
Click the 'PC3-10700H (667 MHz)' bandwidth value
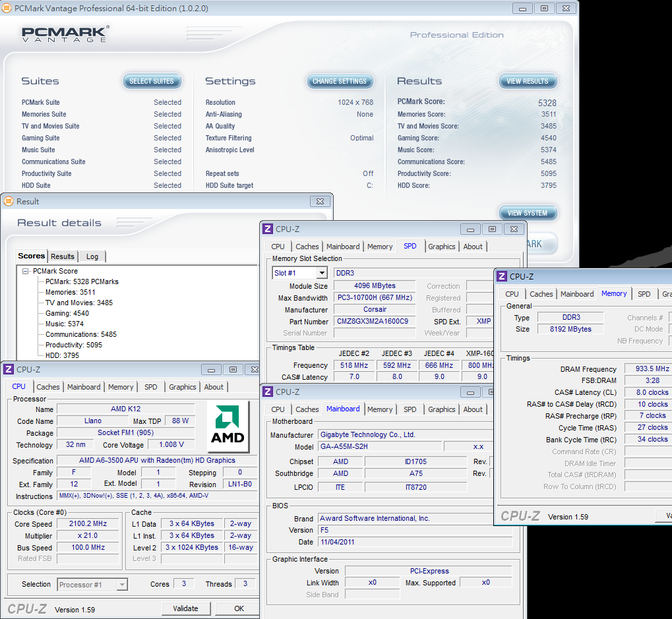point(375,297)
